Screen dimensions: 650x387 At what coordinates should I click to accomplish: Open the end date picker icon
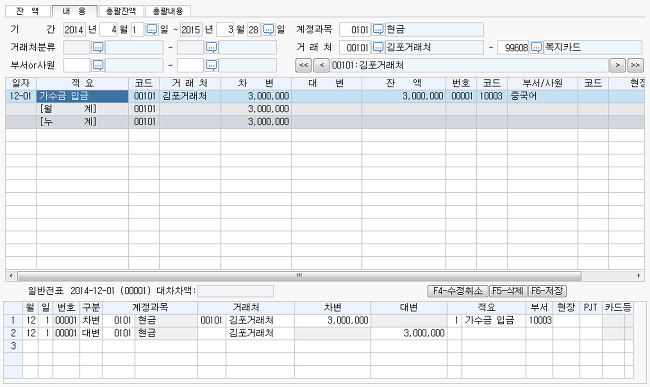coord(269,29)
